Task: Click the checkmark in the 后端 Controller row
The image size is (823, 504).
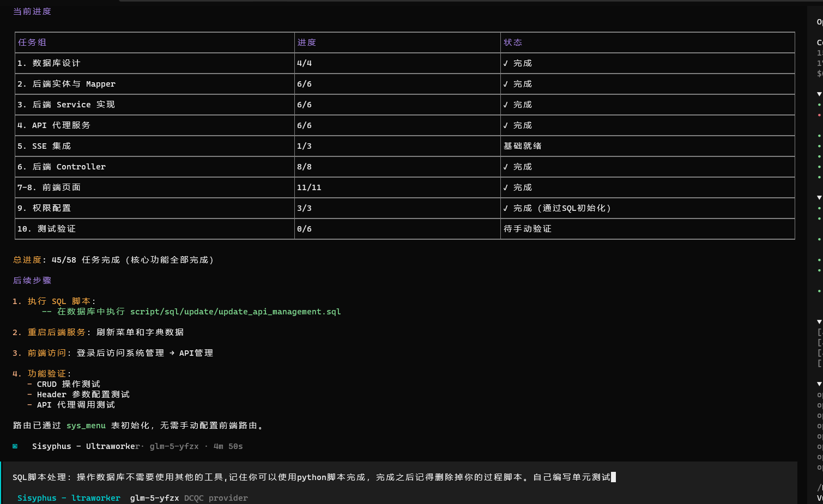Action: click(x=506, y=167)
